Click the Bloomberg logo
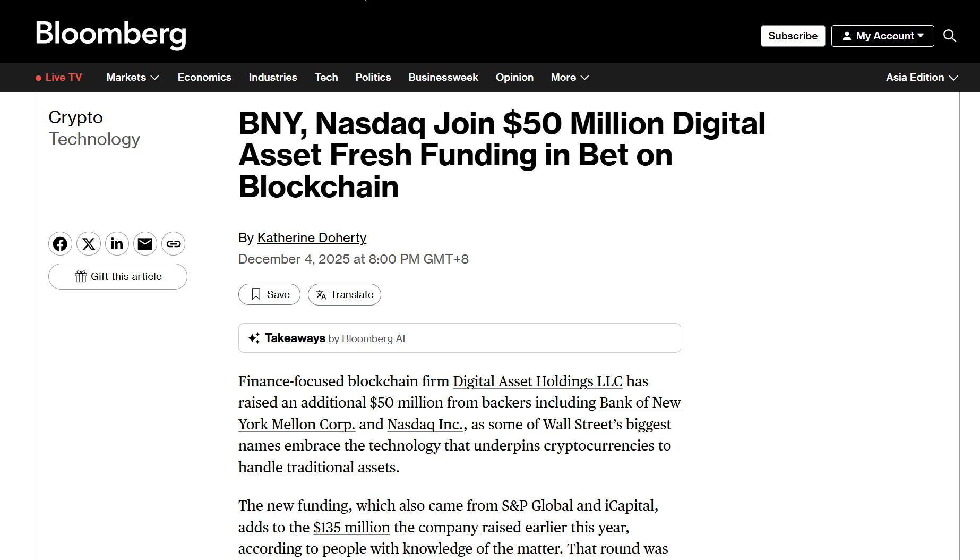Viewport: 980px width, 560px height. [111, 35]
